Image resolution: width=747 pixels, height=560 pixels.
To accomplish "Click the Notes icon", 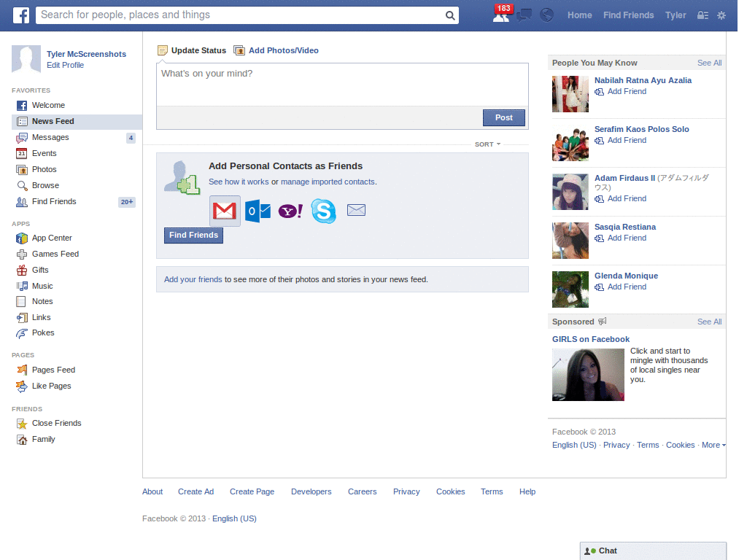I will click(x=21, y=301).
